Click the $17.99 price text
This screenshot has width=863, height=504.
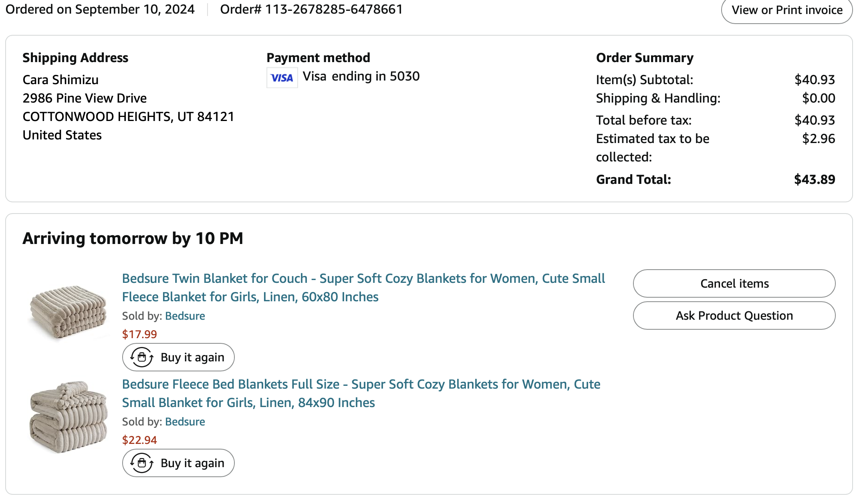pyautogui.click(x=139, y=334)
